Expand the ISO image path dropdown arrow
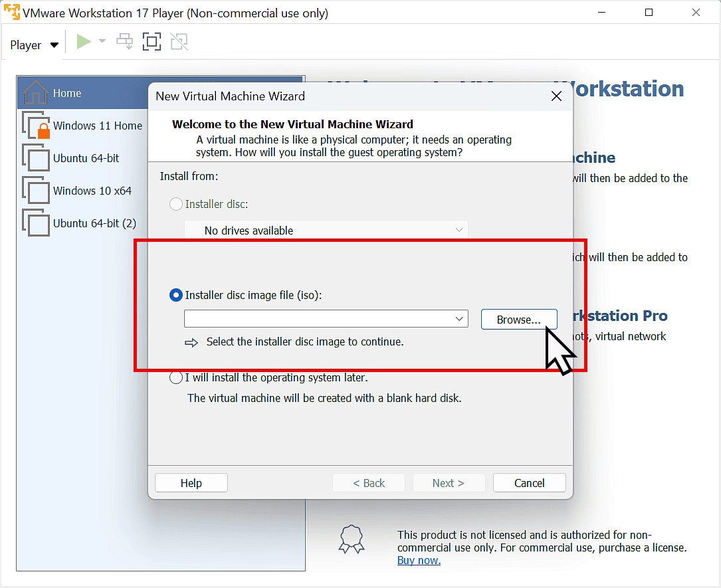This screenshot has height=588, width=721. tap(459, 319)
